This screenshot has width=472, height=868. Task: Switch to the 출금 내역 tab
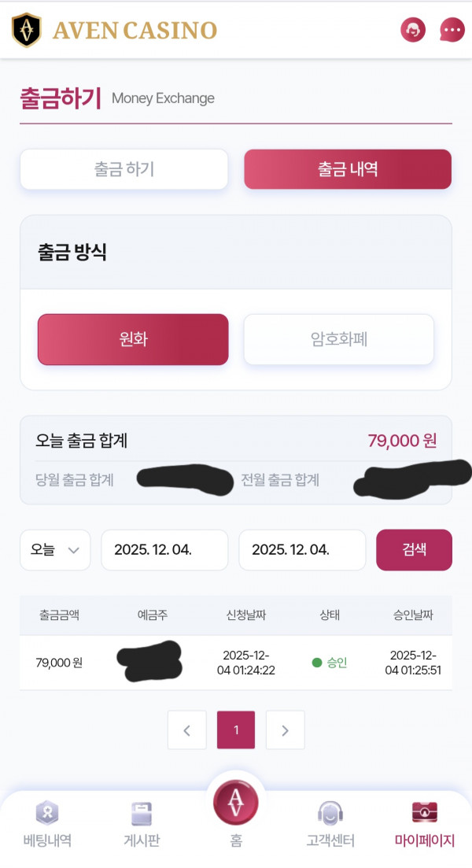pyautogui.click(x=347, y=168)
